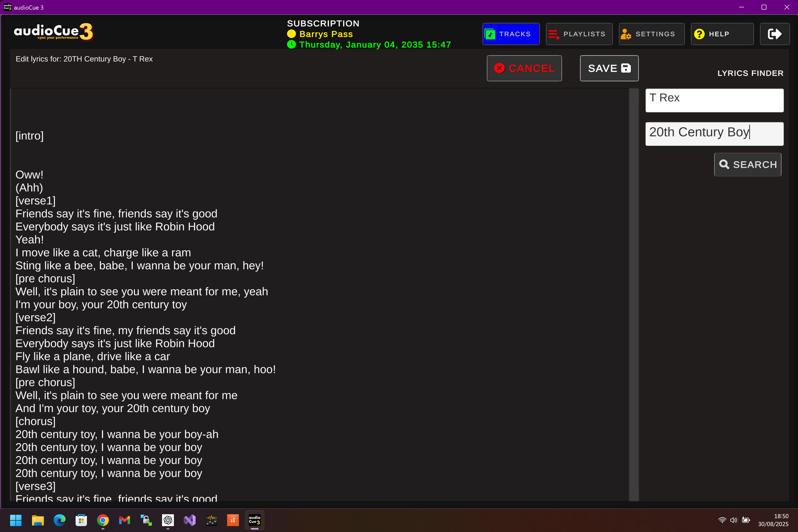Click the yellow subscription smiley icon
This screenshot has width=798, height=532.
click(291, 34)
